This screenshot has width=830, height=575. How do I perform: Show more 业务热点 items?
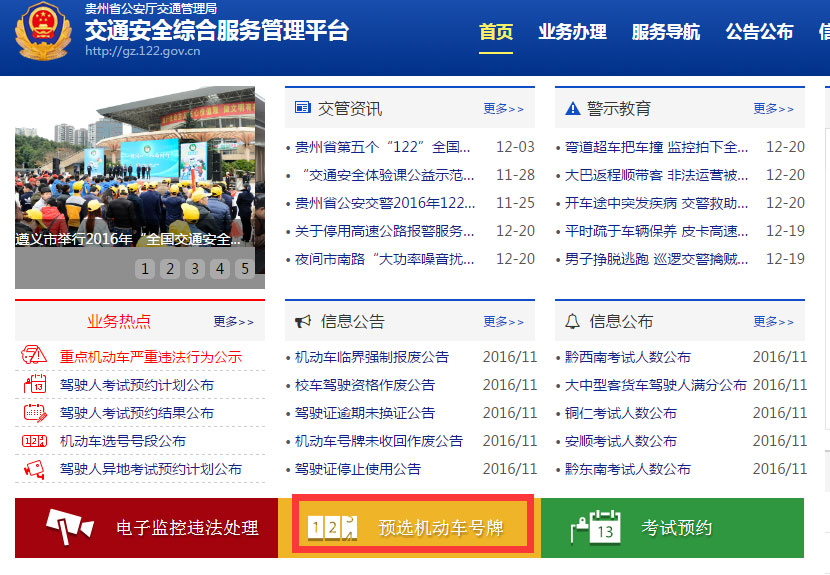[233, 321]
